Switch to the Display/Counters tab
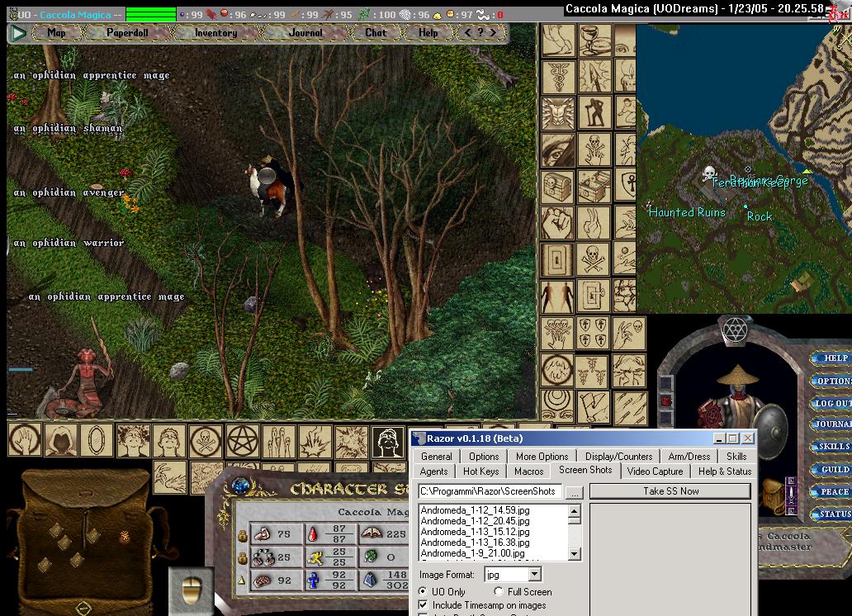Image resolution: width=852 pixels, height=616 pixels. (618, 456)
